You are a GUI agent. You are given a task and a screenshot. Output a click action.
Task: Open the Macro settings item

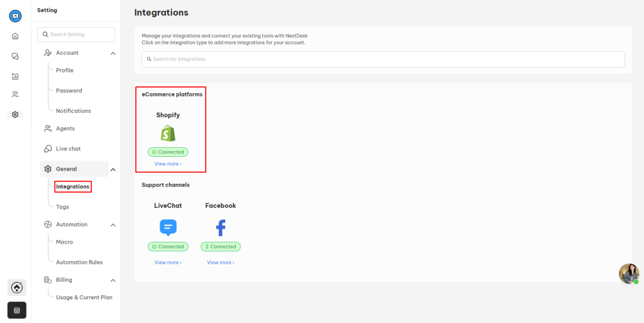coord(65,242)
